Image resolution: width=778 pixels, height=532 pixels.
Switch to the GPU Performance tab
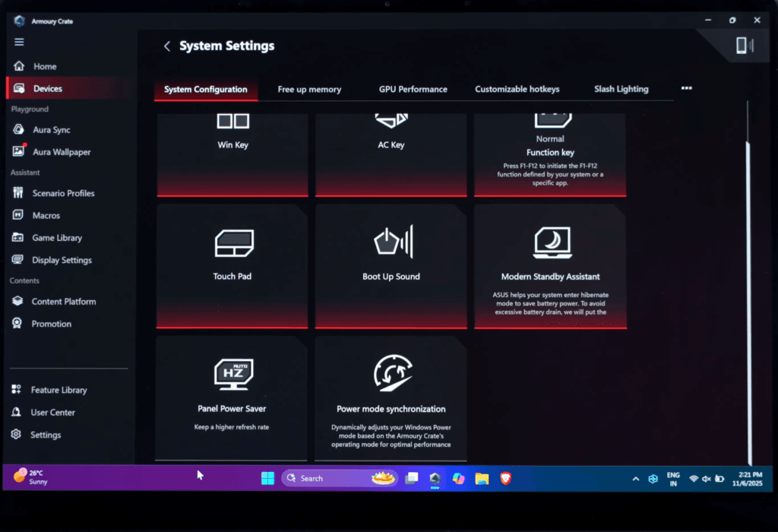point(413,90)
